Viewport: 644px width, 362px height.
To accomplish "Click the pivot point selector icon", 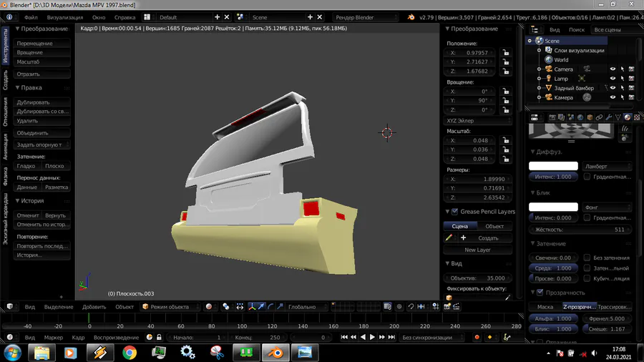I will [226, 307].
